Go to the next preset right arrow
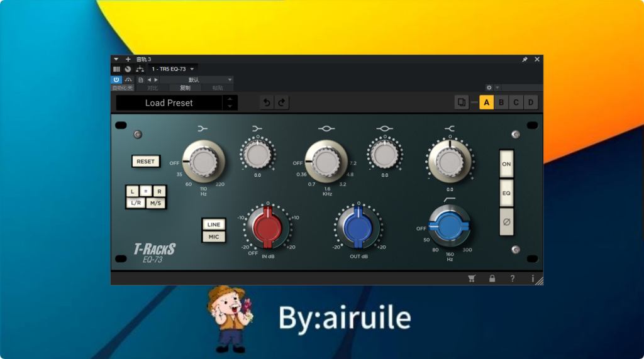 coord(156,80)
